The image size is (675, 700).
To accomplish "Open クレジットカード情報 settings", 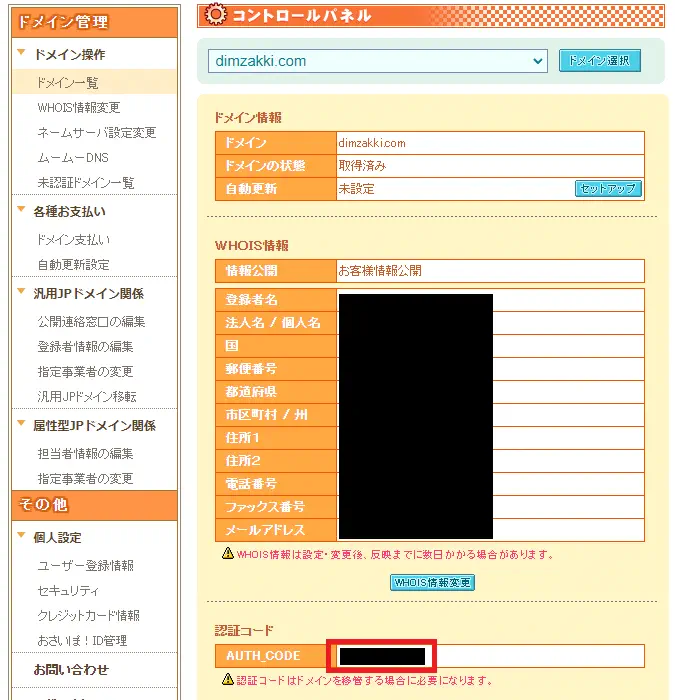I will (x=88, y=615).
